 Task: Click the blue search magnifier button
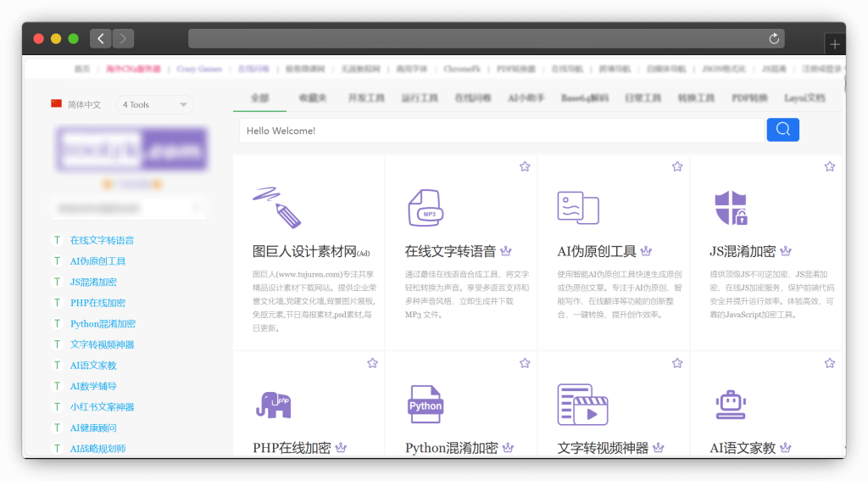[x=782, y=130]
